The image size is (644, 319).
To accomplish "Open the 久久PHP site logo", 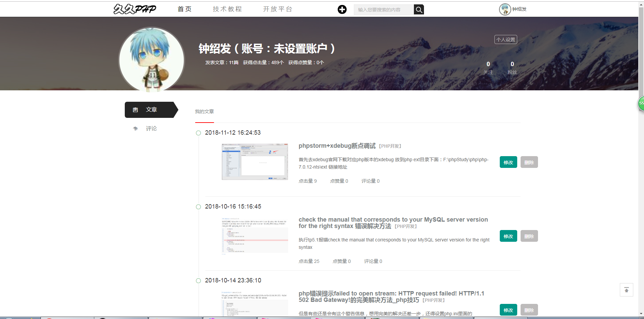I will [x=135, y=9].
